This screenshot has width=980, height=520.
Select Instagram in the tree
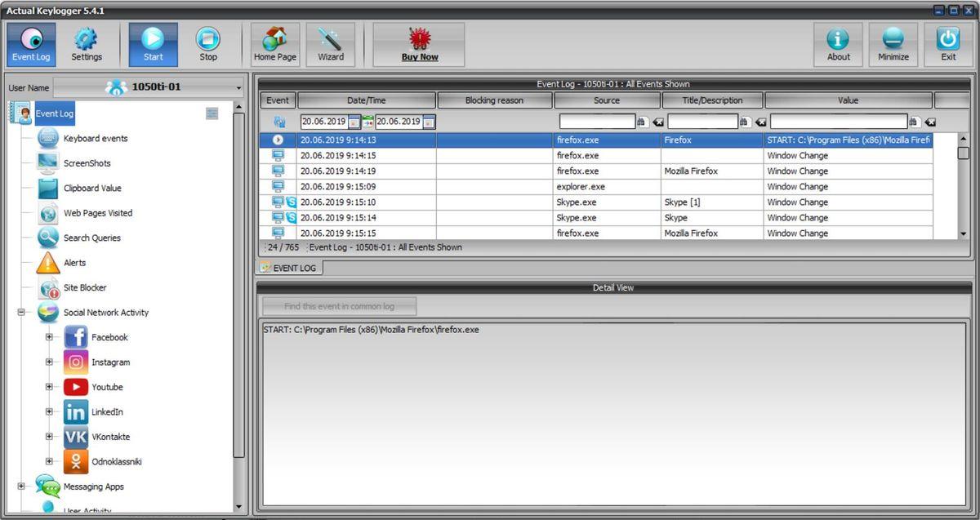(110, 362)
